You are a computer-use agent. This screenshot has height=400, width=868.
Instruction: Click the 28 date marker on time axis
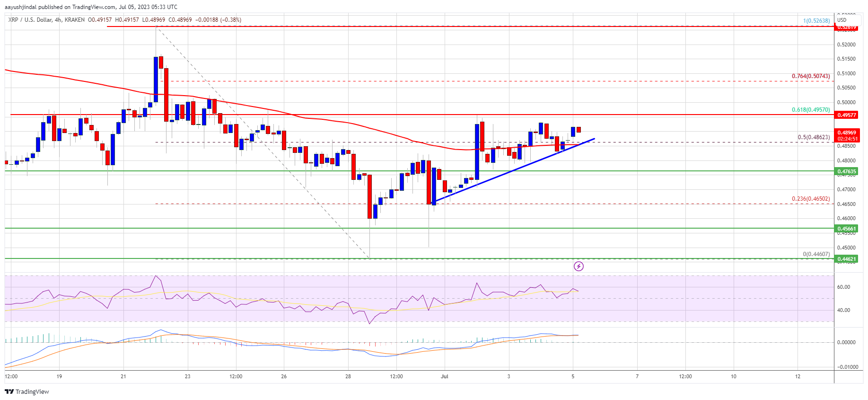click(x=348, y=377)
